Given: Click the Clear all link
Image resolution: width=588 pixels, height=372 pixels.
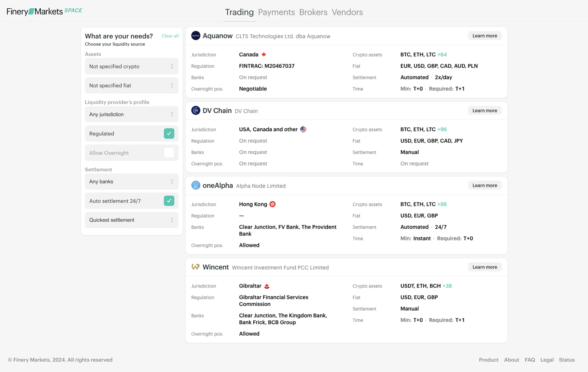Looking at the screenshot, I should tap(170, 36).
